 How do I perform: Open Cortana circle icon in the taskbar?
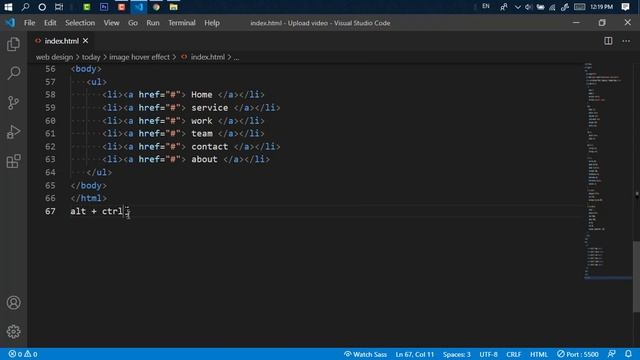[42, 7]
